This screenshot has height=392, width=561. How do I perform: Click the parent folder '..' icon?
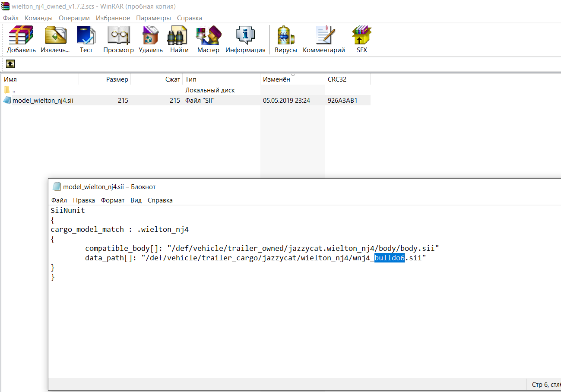click(7, 90)
